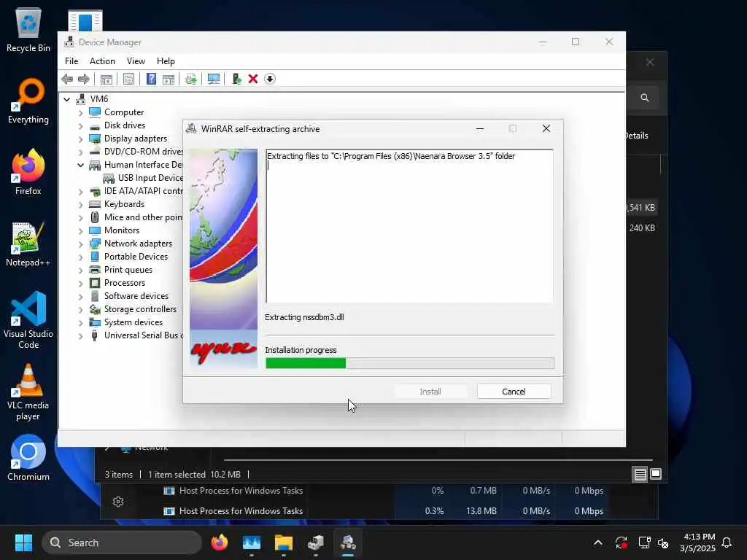Image resolution: width=747 pixels, height=560 pixels.
Task: Expand the System devices category
Action: (80, 323)
